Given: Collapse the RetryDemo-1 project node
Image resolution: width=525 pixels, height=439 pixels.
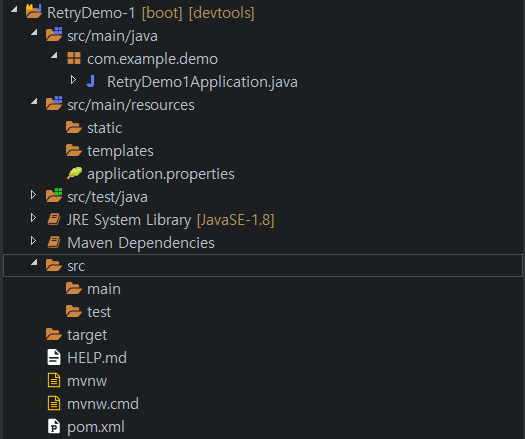Looking at the screenshot, I should point(14,10).
